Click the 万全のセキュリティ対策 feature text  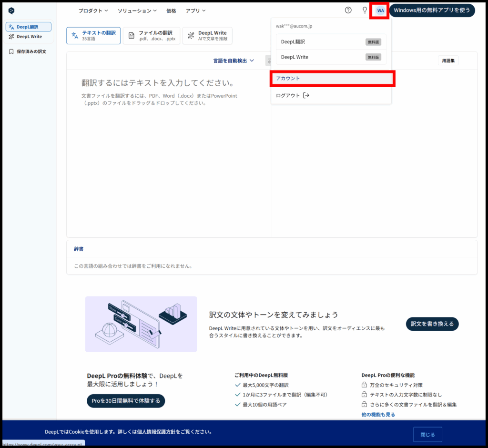click(x=396, y=385)
